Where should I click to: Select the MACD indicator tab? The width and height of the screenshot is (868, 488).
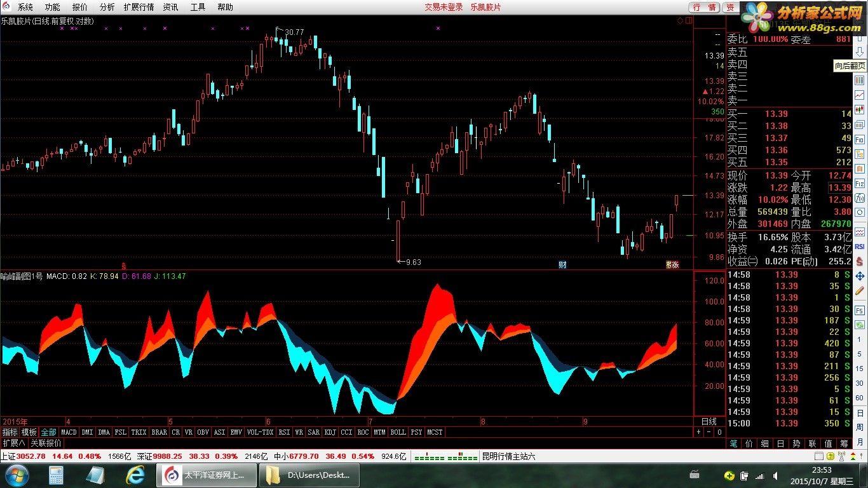coord(69,432)
